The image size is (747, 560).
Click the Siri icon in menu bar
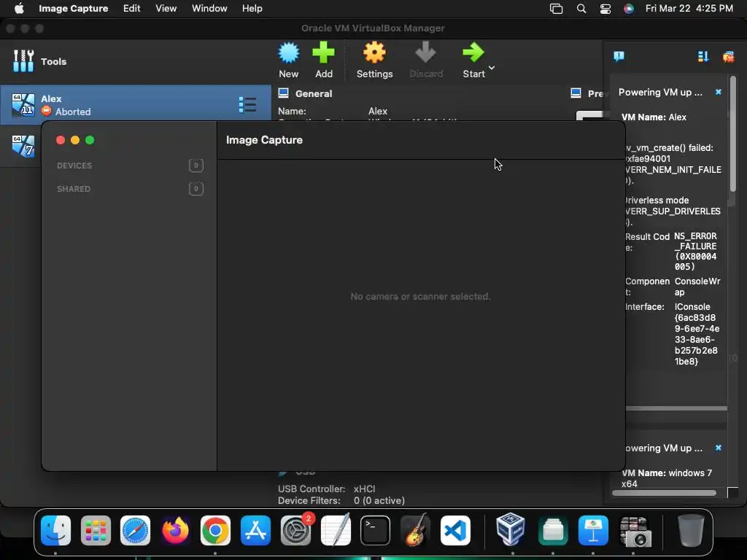point(629,9)
